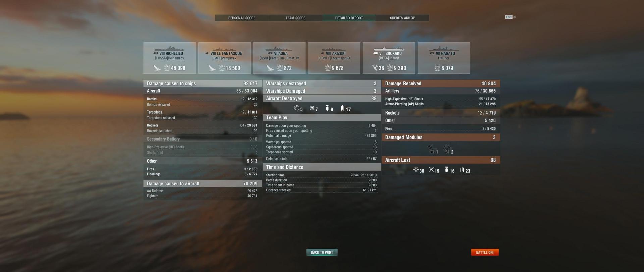Click the fighter icon under Aircraft Destroyed

point(297,108)
